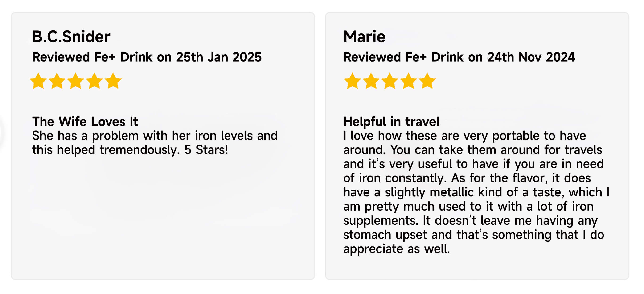Click second star in Marie's rating
644x294 pixels.
point(371,81)
